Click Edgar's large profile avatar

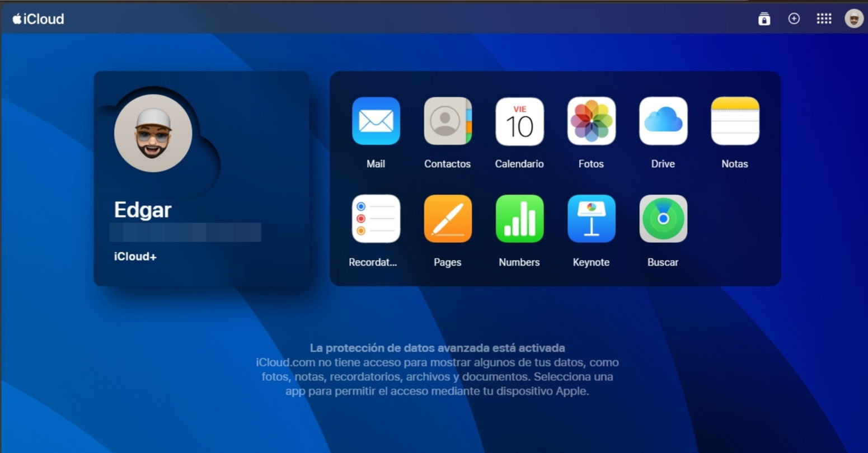coord(153,133)
